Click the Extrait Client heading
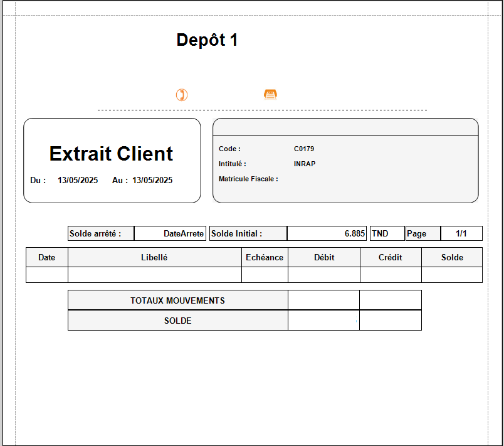This screenshot has height=446, width=504. pos(111,154)
